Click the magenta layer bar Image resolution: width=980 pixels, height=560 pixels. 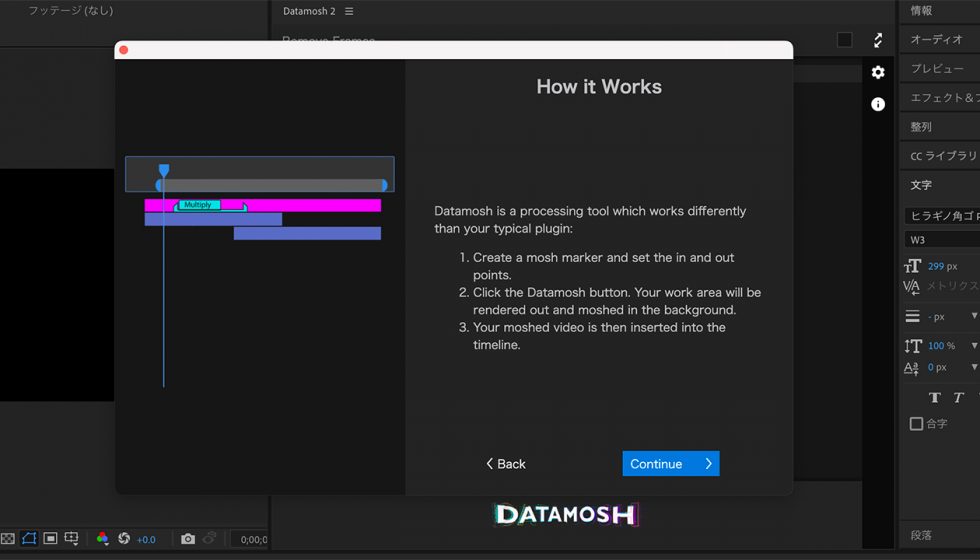(x=262, y=205)
